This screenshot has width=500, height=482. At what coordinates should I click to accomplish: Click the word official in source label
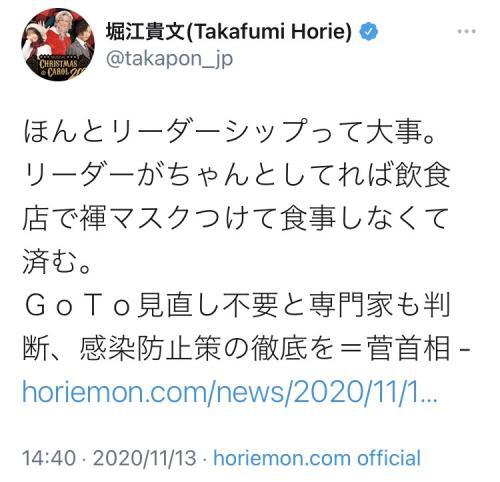[389, 458]
